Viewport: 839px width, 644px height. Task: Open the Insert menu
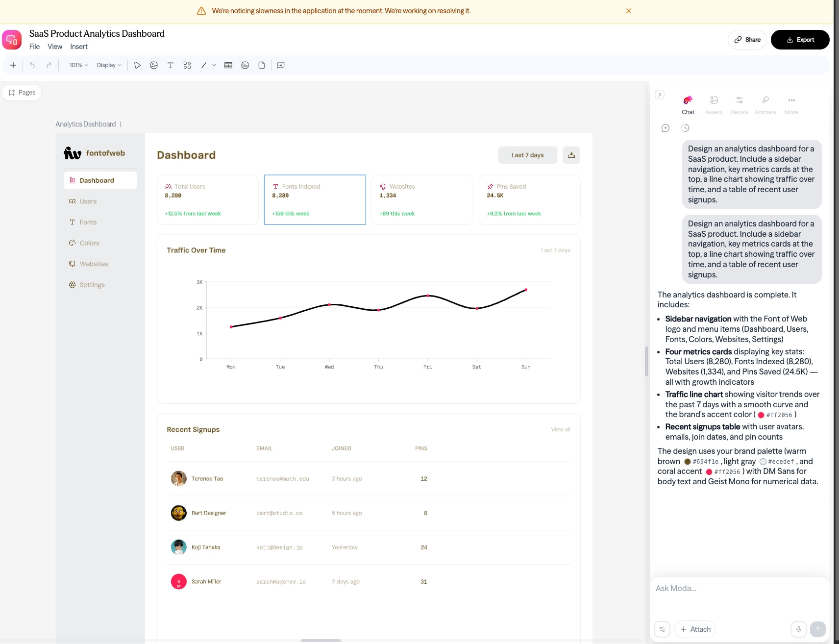79,47
